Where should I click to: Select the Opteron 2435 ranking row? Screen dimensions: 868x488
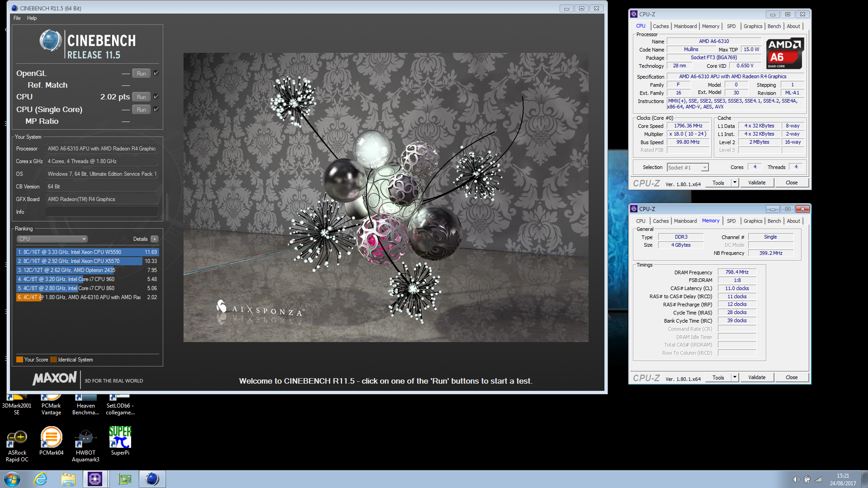(87, 270)
